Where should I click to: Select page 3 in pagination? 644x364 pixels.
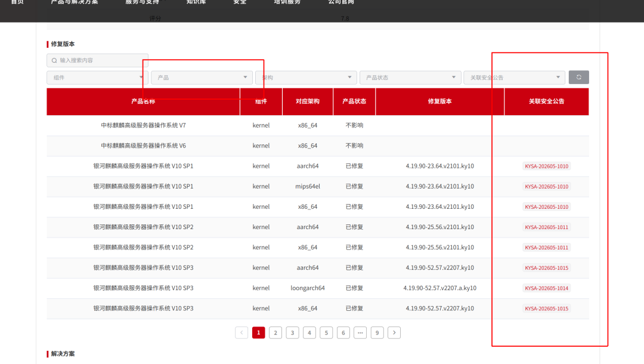292,332
